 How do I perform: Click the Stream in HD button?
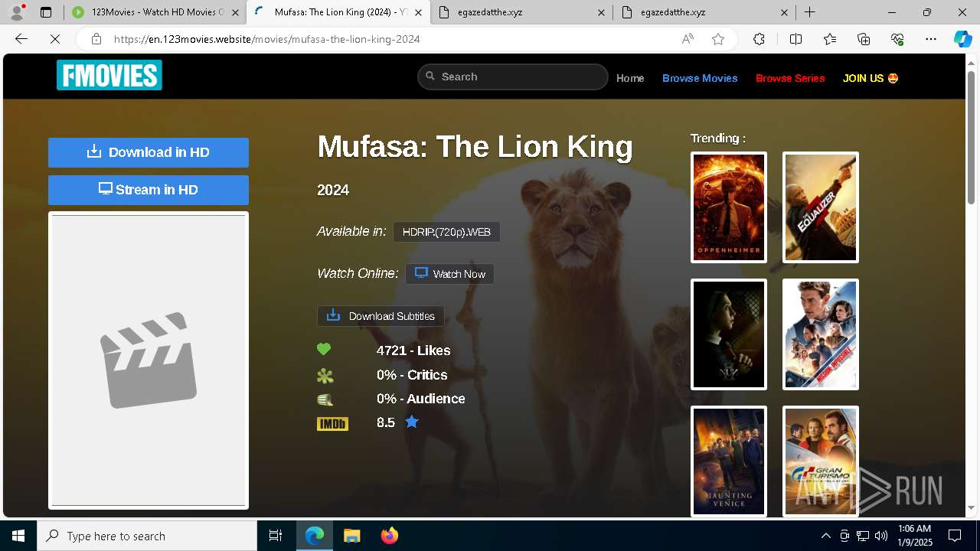coord(149,190)
